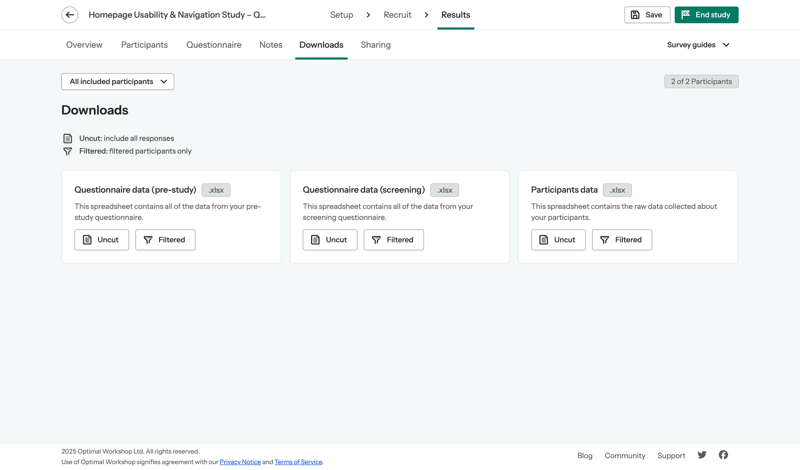
Task: Download Uncut screening questionnaire data
Action: point(330,240)
